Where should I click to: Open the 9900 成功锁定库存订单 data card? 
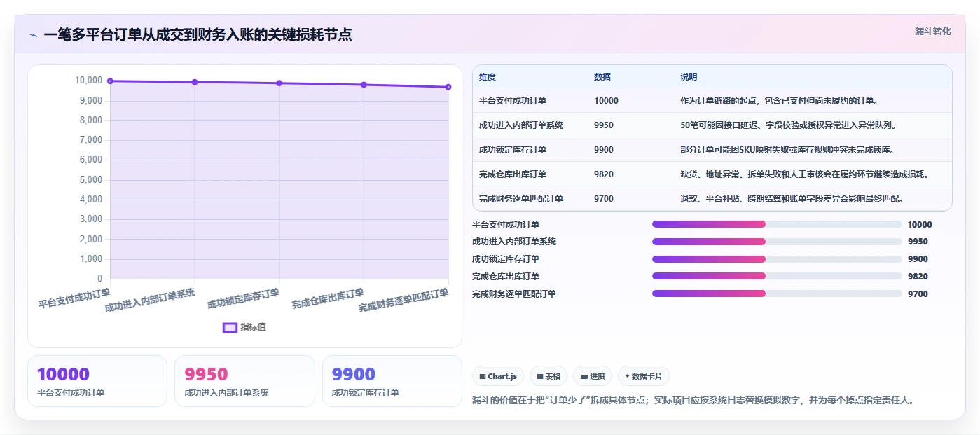pos(392,381)
